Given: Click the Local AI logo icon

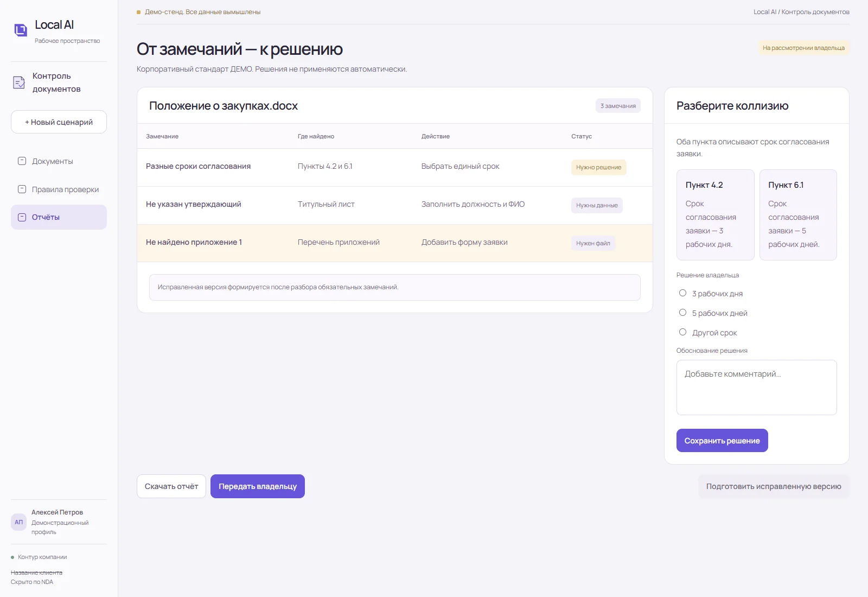Looking at the screenshot, I should click(x=21, y=30).
